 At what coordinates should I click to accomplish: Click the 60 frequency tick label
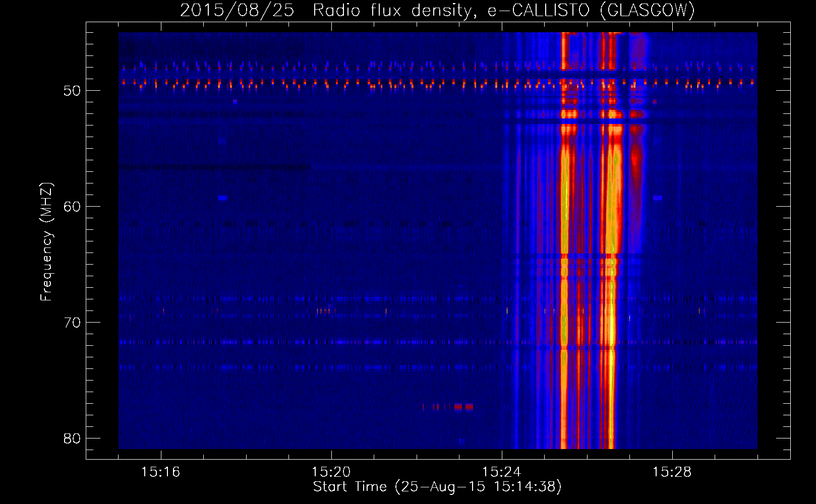click(x=72, y=207)
